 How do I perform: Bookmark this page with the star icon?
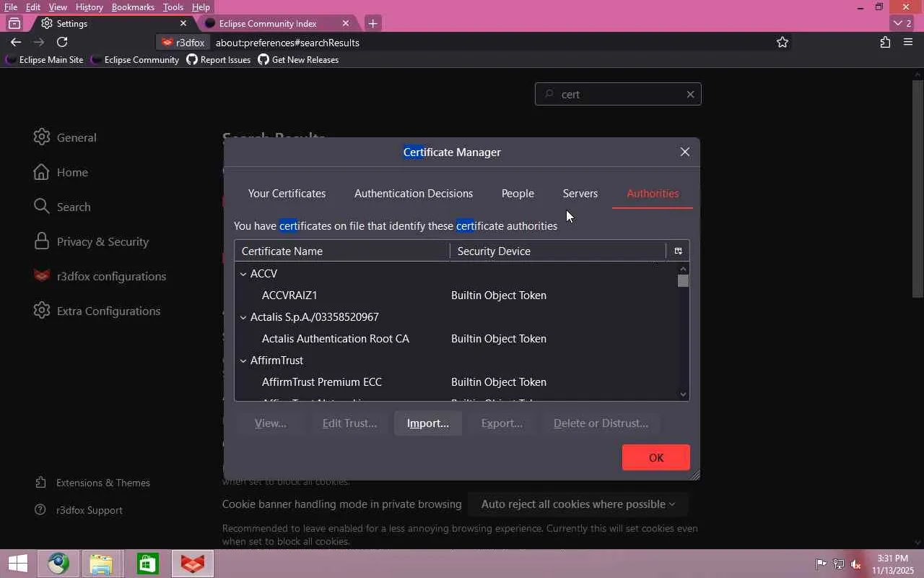click(783, 42)
